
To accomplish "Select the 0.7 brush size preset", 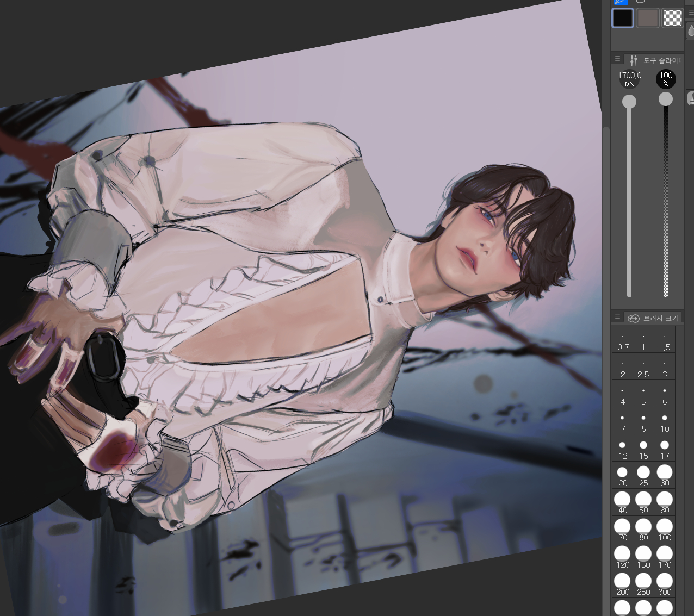I will (x=623, y=343).
